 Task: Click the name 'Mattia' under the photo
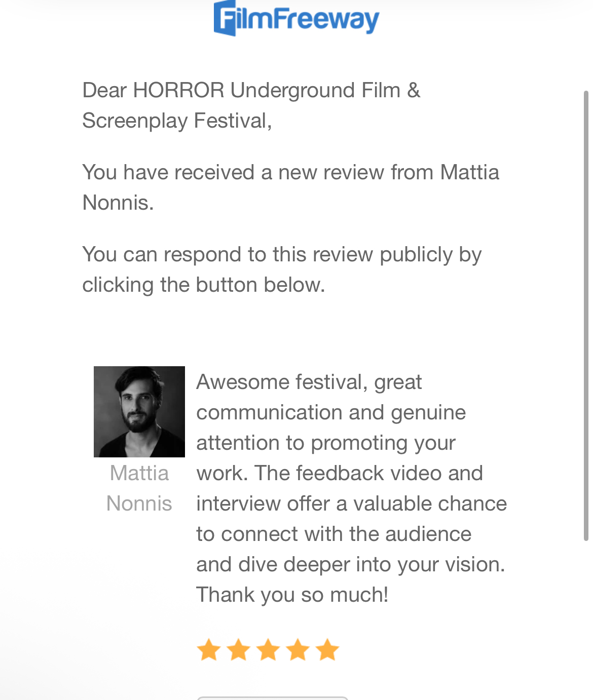click(x=139, y=473)
